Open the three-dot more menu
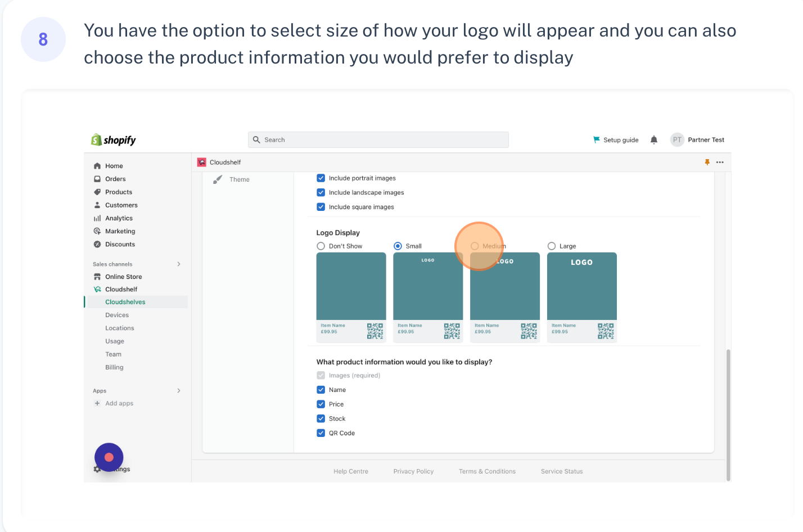 [x=720, y=163]
